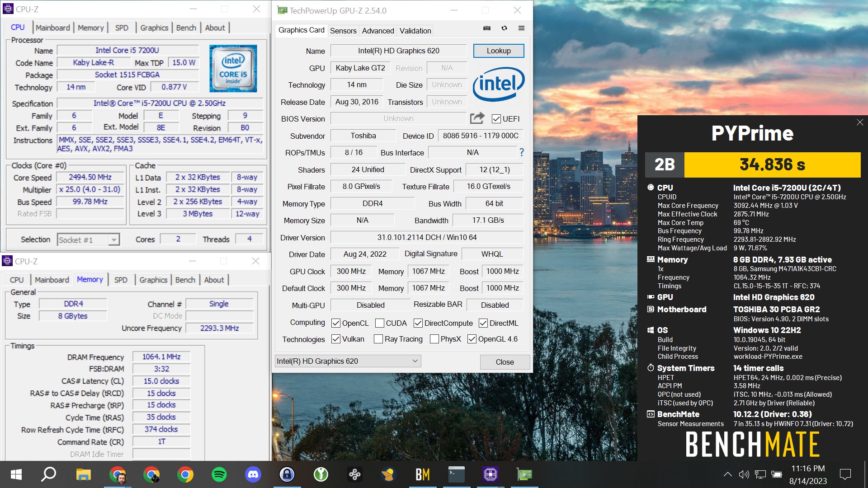The height and width of the screenshot is (488, 868).
Task: Open the fan control app in taskbar
Action: (x=355, y=474)
